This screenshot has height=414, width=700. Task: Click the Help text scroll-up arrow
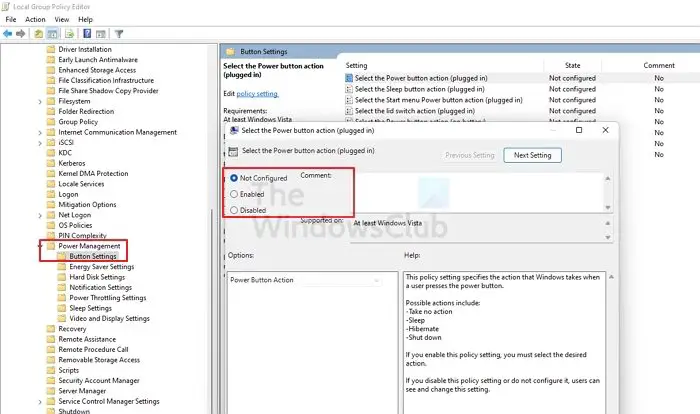611,277
